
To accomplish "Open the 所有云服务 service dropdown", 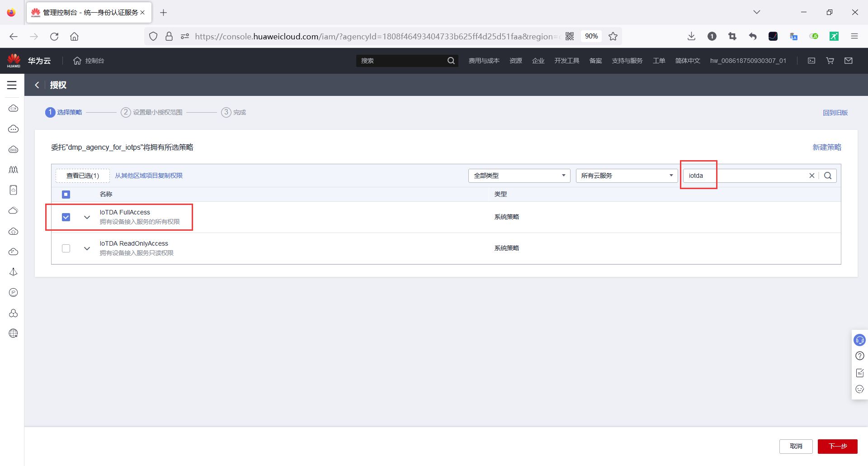I will (627, 176).
